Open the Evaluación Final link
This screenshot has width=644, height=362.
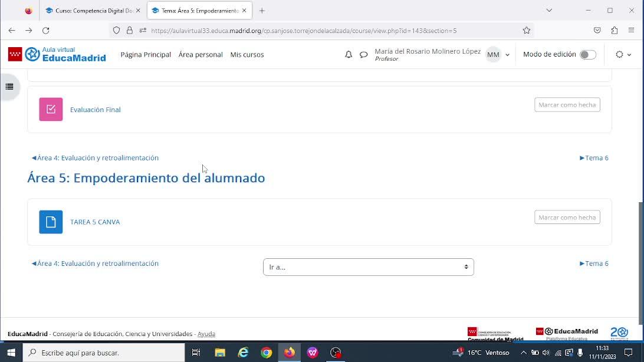[96, 110]
